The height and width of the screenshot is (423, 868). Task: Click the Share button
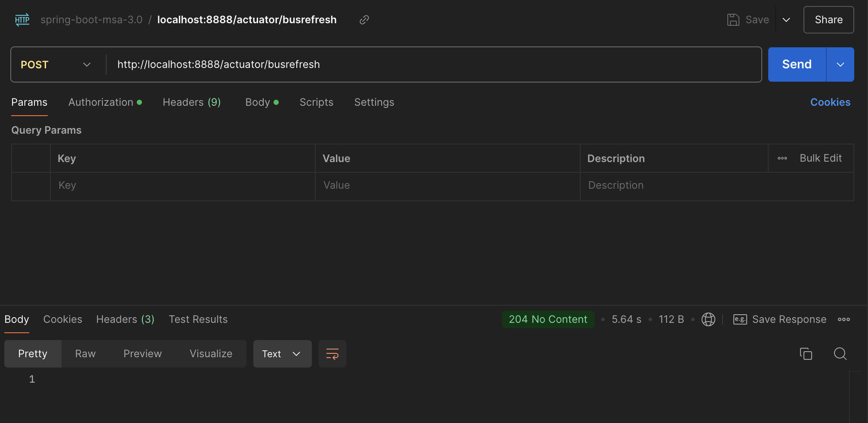(828, 20)
